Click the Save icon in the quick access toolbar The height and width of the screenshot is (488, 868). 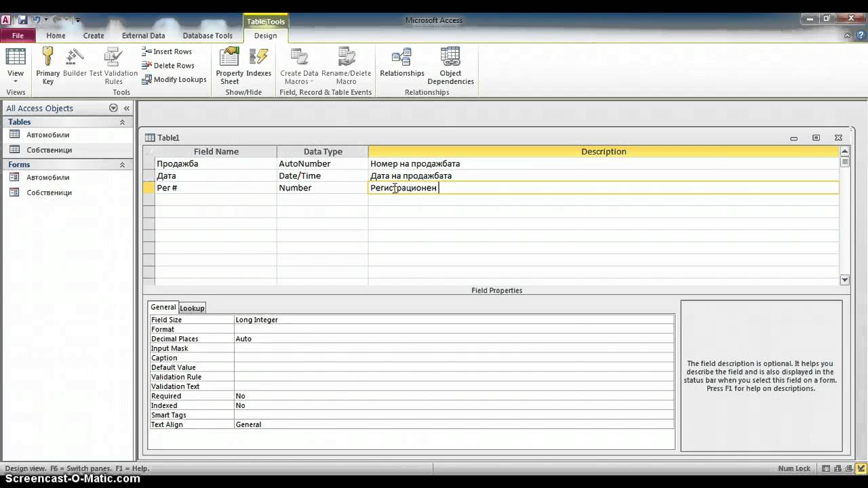(x=22, y=20)
